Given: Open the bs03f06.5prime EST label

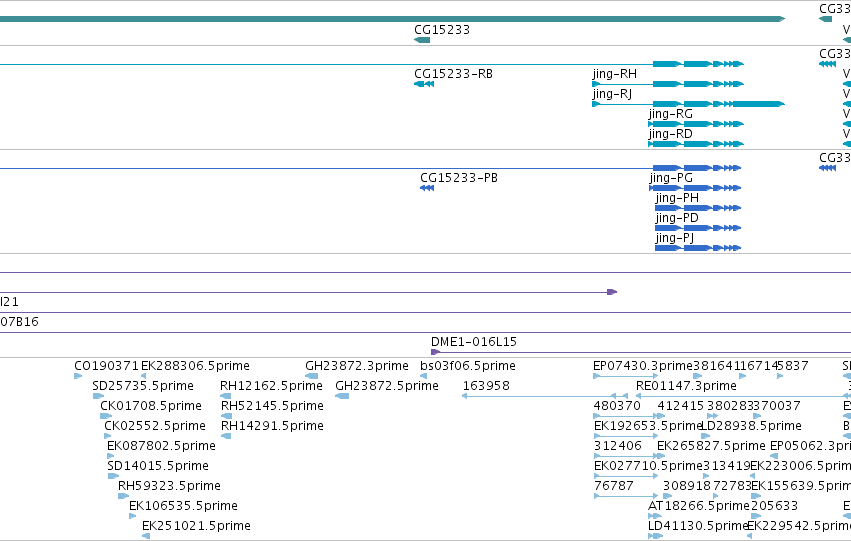Looking at the screenshot, I should 468,366.
